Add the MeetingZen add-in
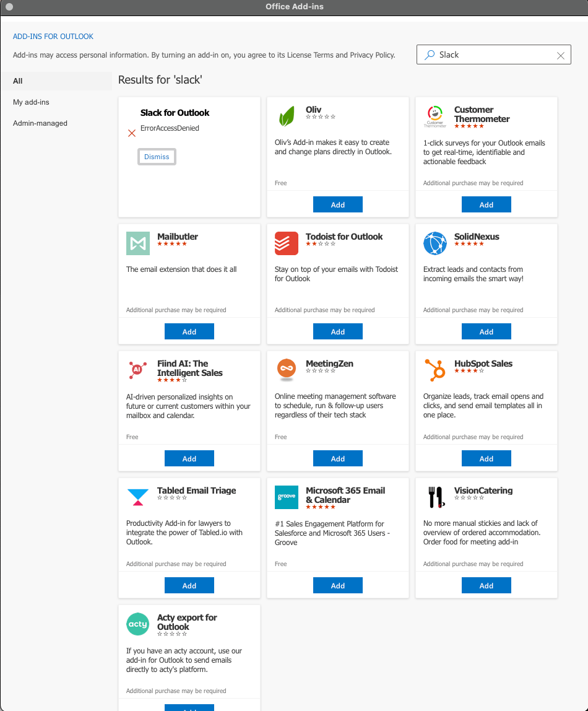The height and width of the screenshot is (711, 588). click(338, 458)
